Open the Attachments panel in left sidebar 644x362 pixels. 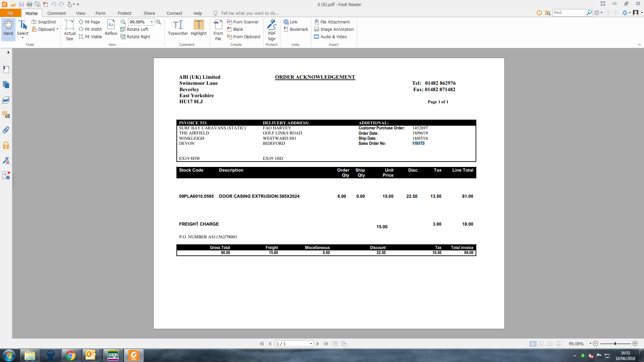click(x=6, y=130)
